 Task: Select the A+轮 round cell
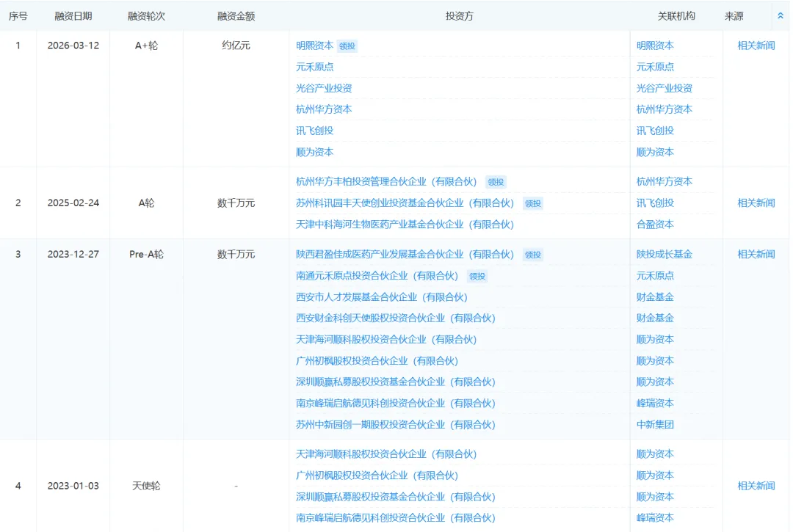coord(146,45)
